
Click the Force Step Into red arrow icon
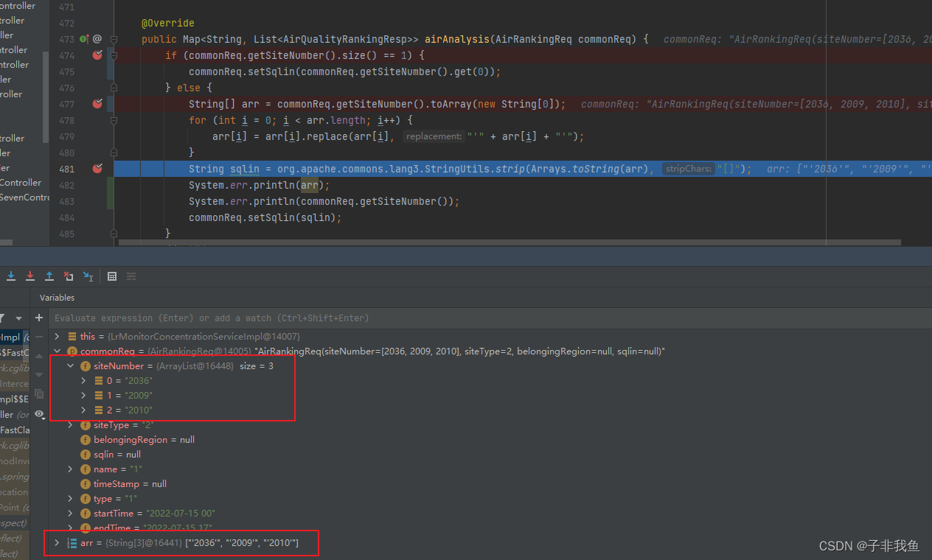[x=30, y=276]
